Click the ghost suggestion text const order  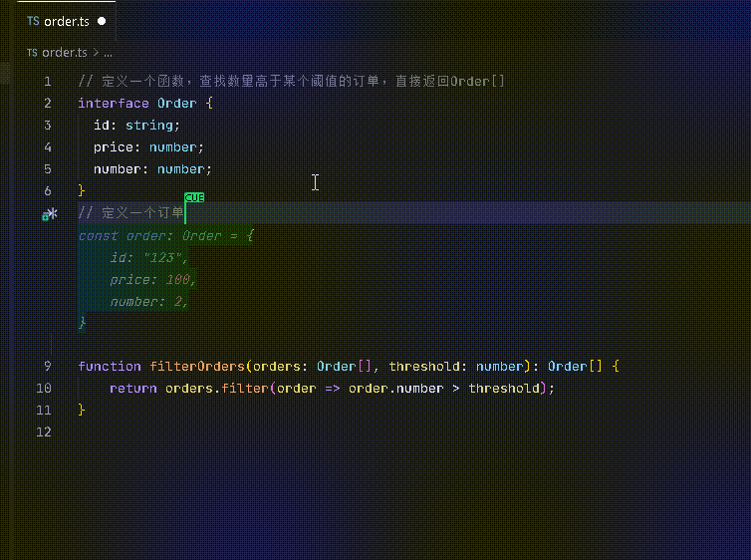[x=120, y=236]
